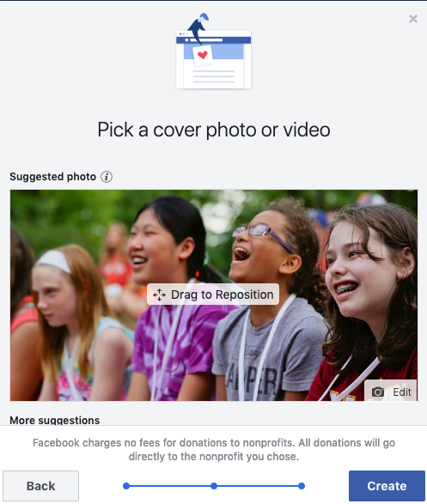
Task: Click the red heart in the illustration
Action: tap(203, 55)
